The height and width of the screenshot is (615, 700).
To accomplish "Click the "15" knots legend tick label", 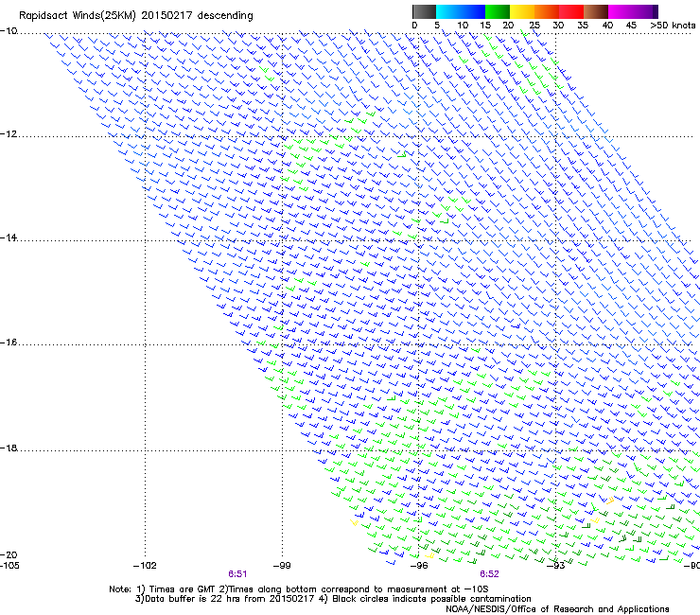I will [485, 26].
